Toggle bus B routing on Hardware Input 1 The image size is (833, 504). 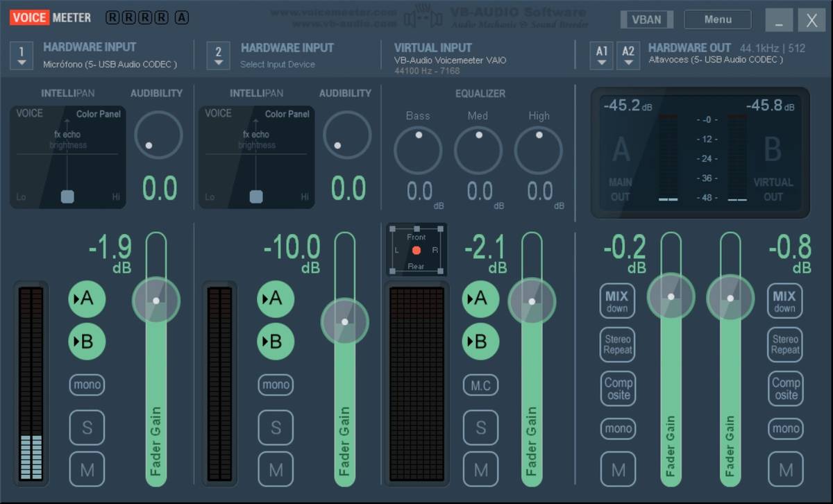click(87, 341)
